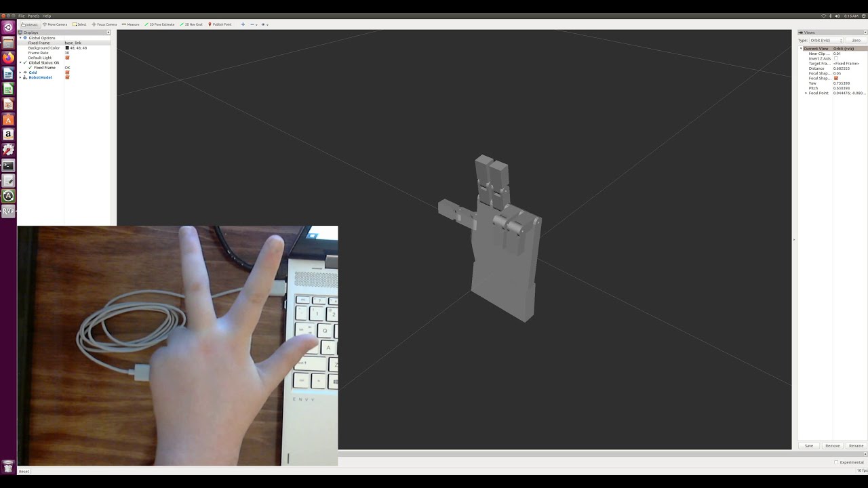This screenshot has width=868, height=488.
Task: Toggle the Focal Shape Fixed Size checkbox
Action: click(835, 78)
